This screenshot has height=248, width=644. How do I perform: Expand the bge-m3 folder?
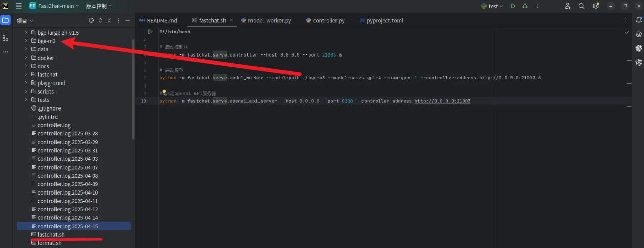(x=26, y=41)
